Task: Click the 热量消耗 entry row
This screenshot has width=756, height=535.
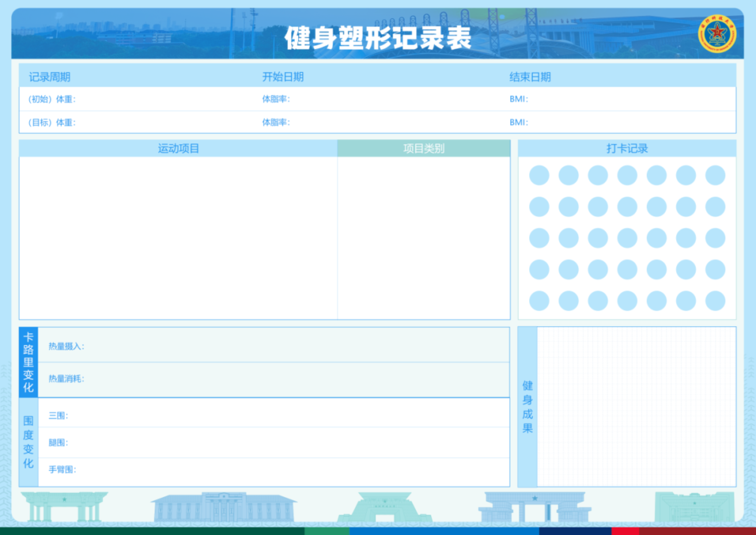Action: tap(274, 379)
